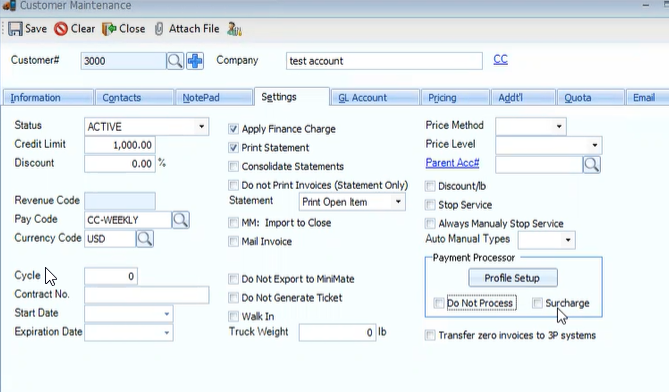Screen dimensions: 669x392
Task: Click the Pay Code field
Action: click(x=128, y=220)
